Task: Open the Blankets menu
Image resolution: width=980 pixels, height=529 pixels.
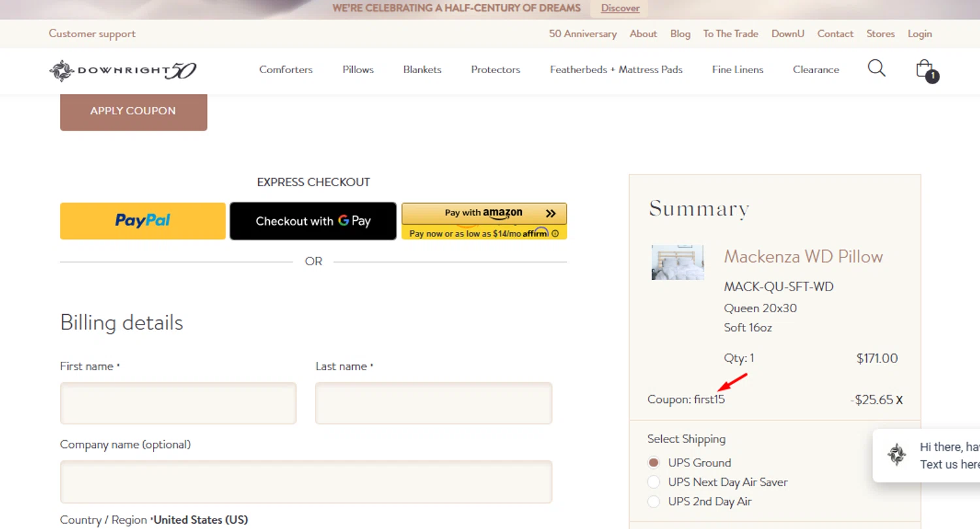Action: [x=422, y=69]
